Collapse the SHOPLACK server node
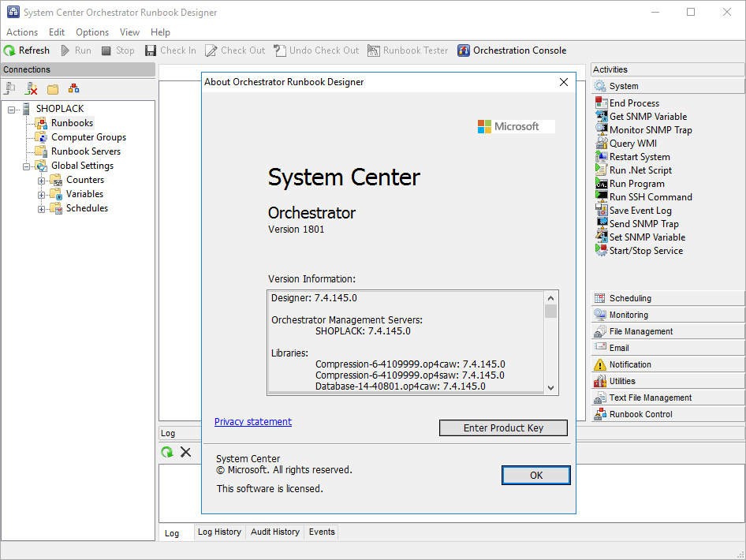Screen dimensions: 746x560 [11, 110]
